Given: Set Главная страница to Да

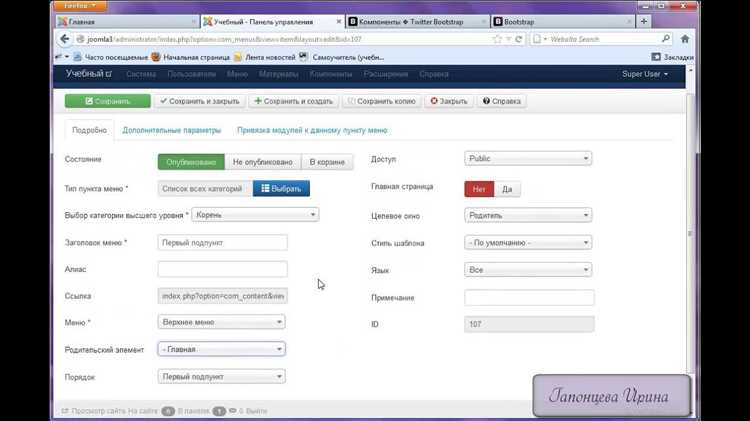Looking at the screenshot, I should [507, 189].
